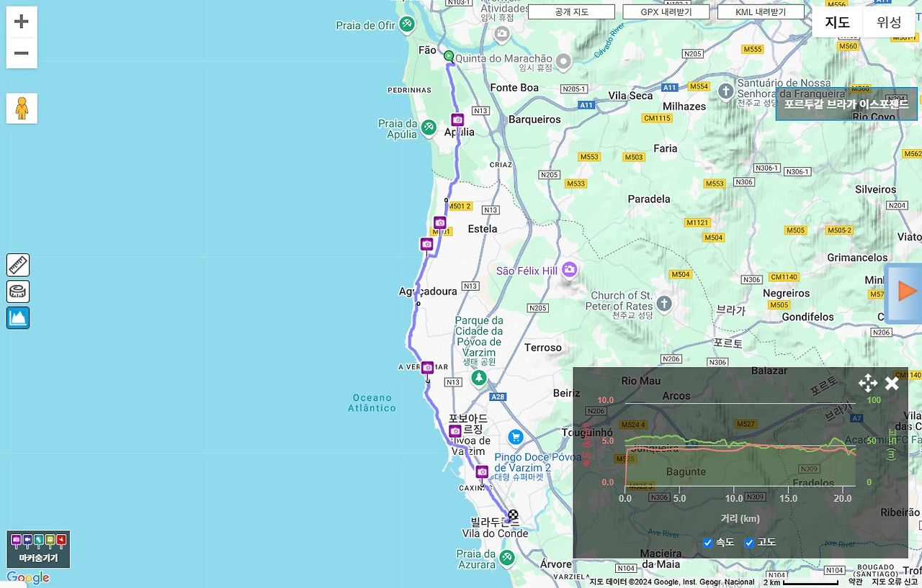The height and width of the screenshot is (588, 922).
Task: Click the Praia da Apúlia beach icon
Action: click(429, 127)
